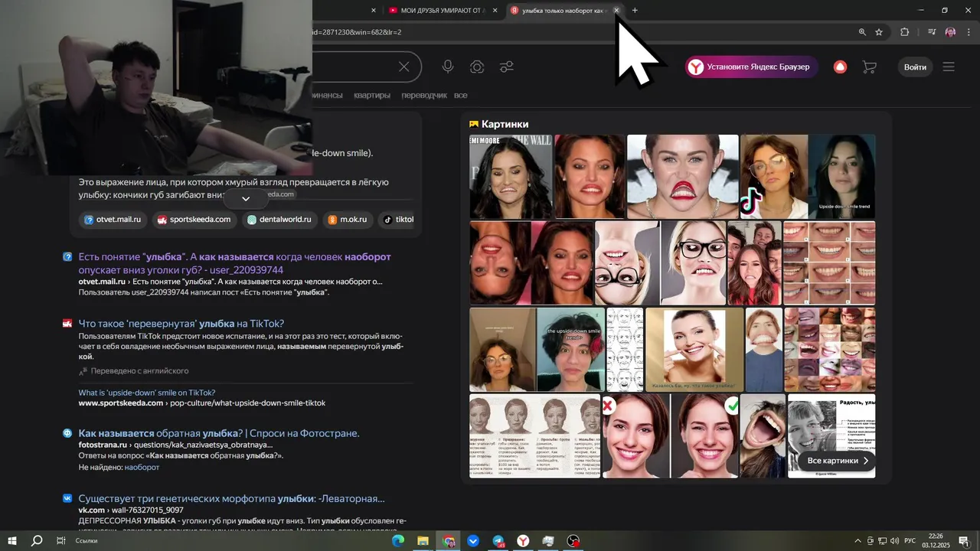The height and width of the screenshot is (551, 980).
Task: Open the laughing wide-mouth woman thumbnail
Action: (x=763, y=436)
